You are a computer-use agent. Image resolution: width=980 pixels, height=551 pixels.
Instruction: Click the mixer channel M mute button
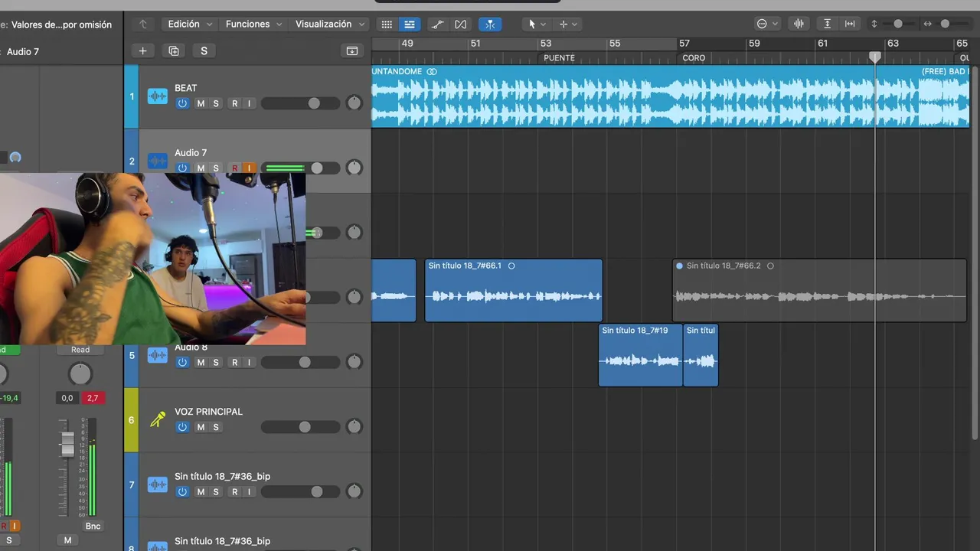(67, 540)
